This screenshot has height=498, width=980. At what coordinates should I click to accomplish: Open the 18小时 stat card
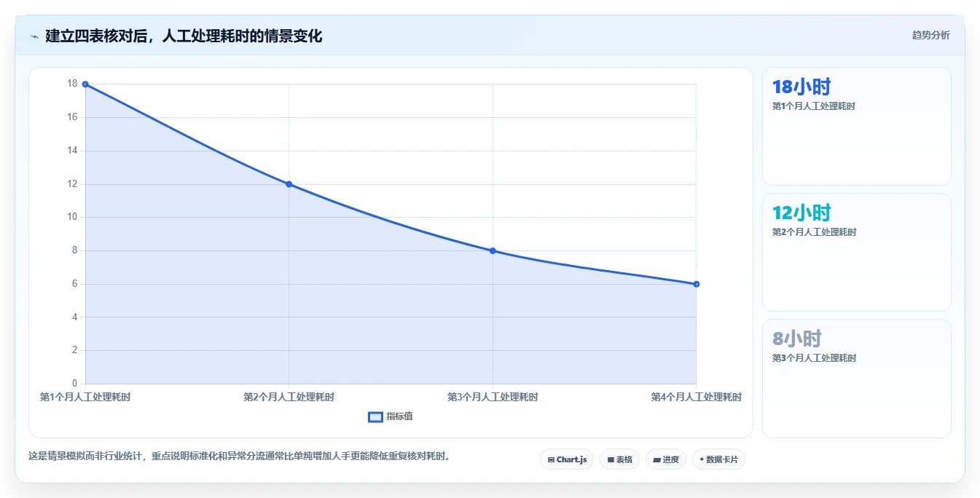[857, 126]
